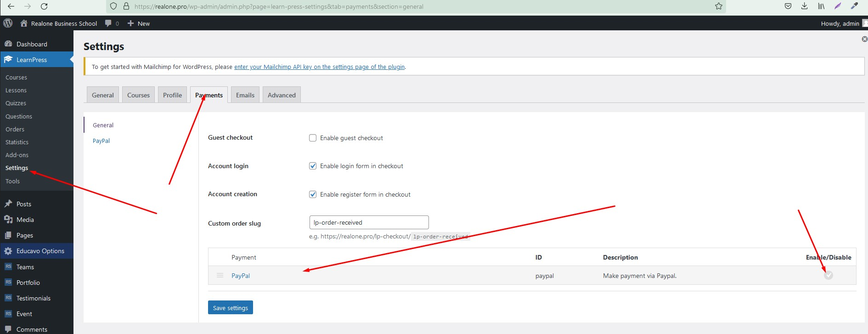Click the Posts pushpin icon
This screenshot has height=334, width=868.
tap(8, 204)
